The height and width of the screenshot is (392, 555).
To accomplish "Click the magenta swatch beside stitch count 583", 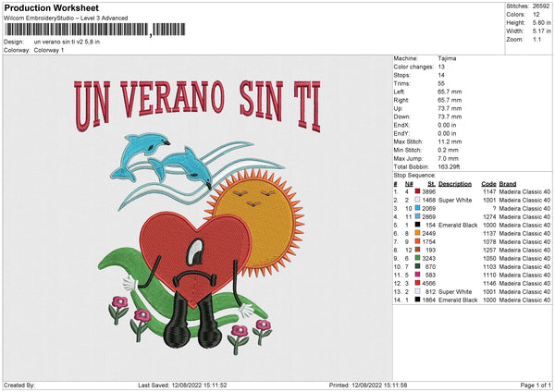I will point(417,275).
